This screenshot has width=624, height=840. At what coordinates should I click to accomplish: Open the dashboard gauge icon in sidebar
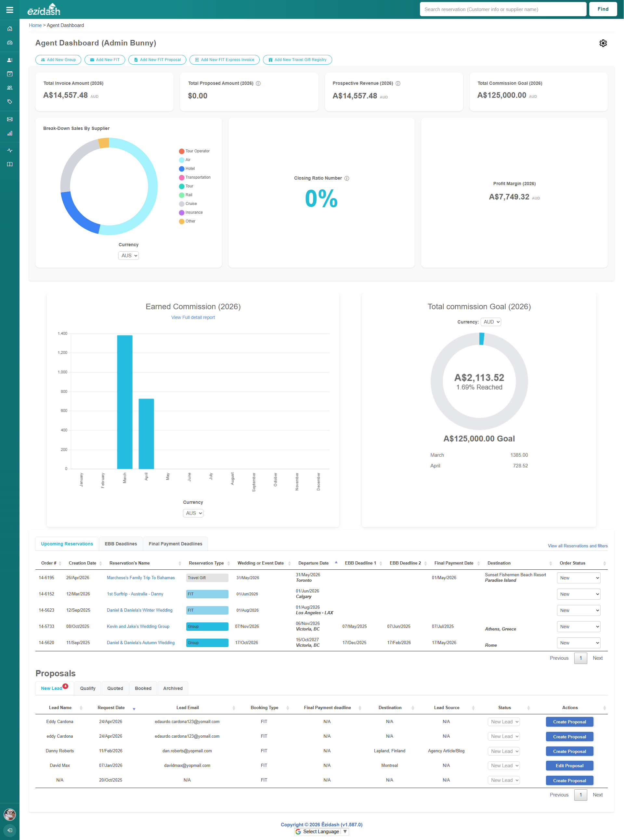[10, 43]
